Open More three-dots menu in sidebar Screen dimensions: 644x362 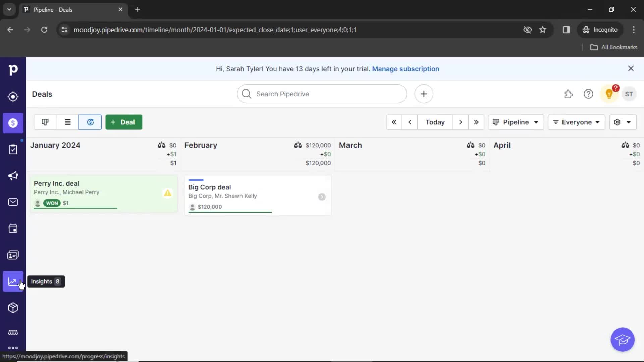(x=13, y=348)
